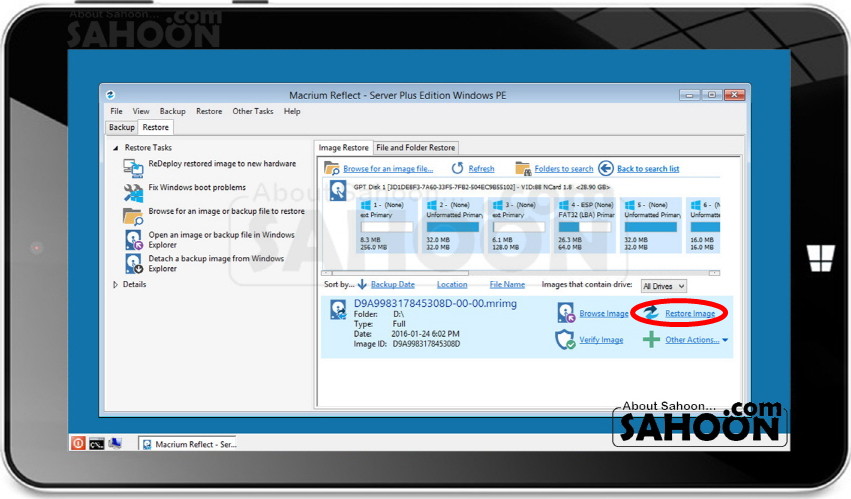Click the ReDeploy restored image icon

[133, 168]
